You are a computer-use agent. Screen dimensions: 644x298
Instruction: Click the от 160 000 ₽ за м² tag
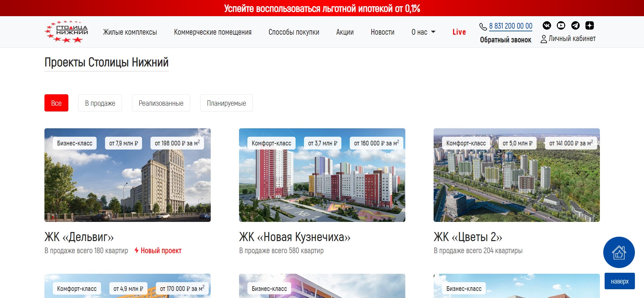point(376,143)
